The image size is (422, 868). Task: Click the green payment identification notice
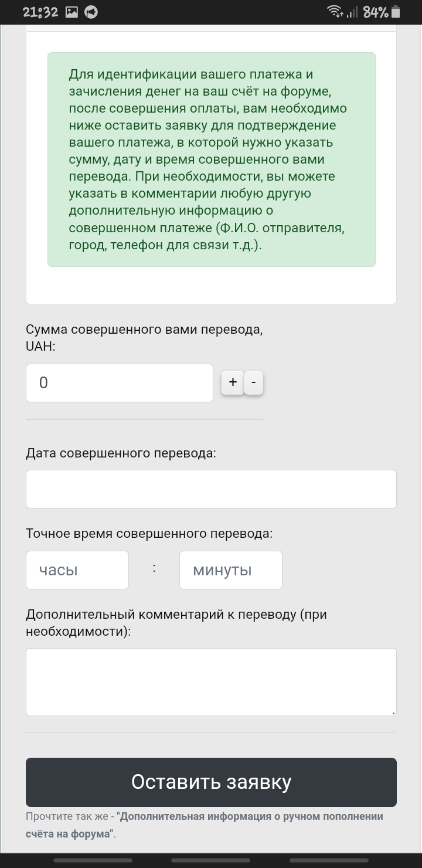tap(212, 160)
